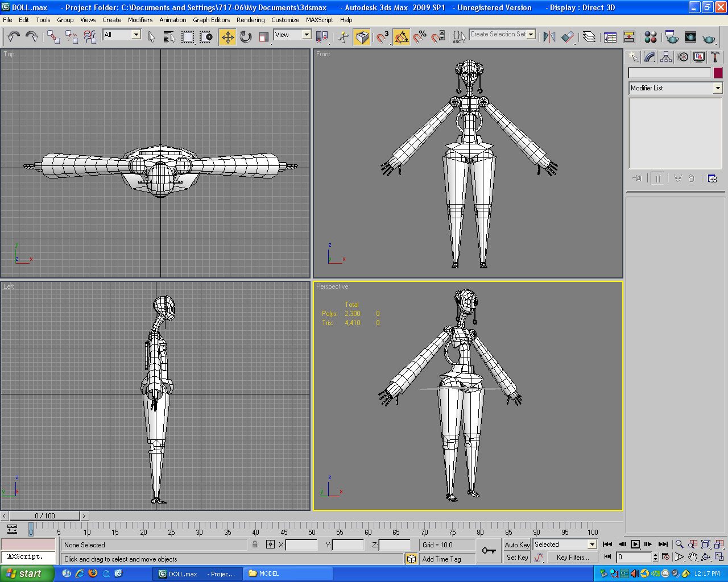Click the Quick Render teapot icon

[709, 37]
